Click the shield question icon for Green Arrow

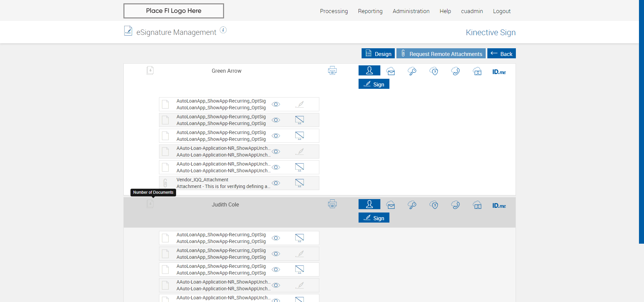coord(434,71)
